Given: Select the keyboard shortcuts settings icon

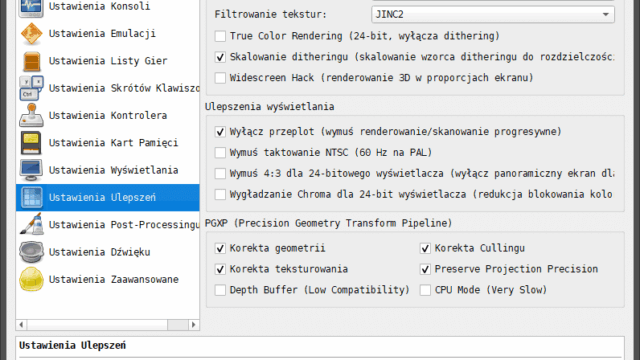Looking at the screenshot, I should 31,88.
